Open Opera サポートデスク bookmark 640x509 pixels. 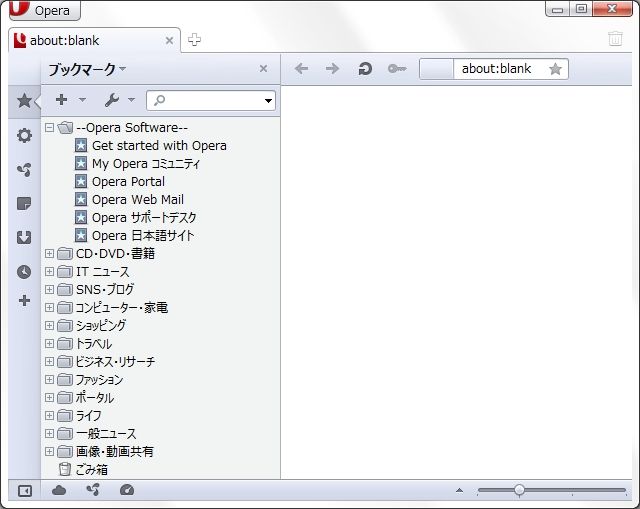[x=144, y=218]
